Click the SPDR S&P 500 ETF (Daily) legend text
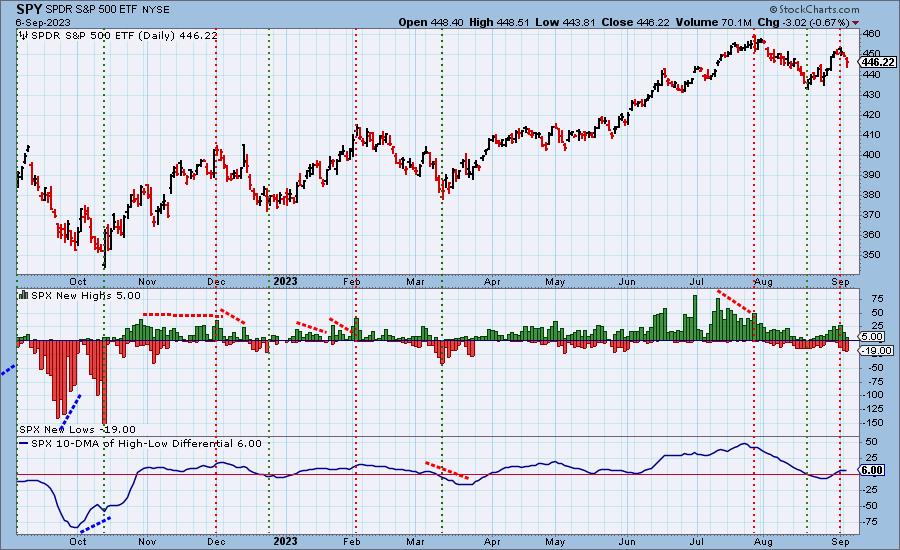Image resolution: width=900 pixels, height=550 pixels. (x=124, y=35)
